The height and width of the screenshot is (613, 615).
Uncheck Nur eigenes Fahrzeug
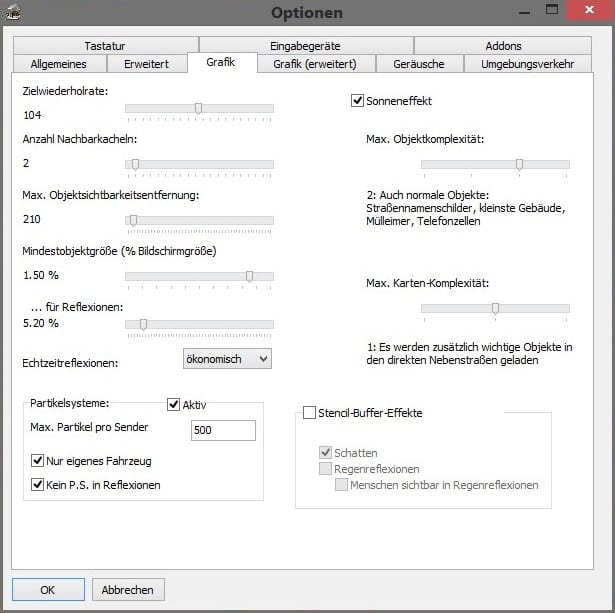point(38,461)
